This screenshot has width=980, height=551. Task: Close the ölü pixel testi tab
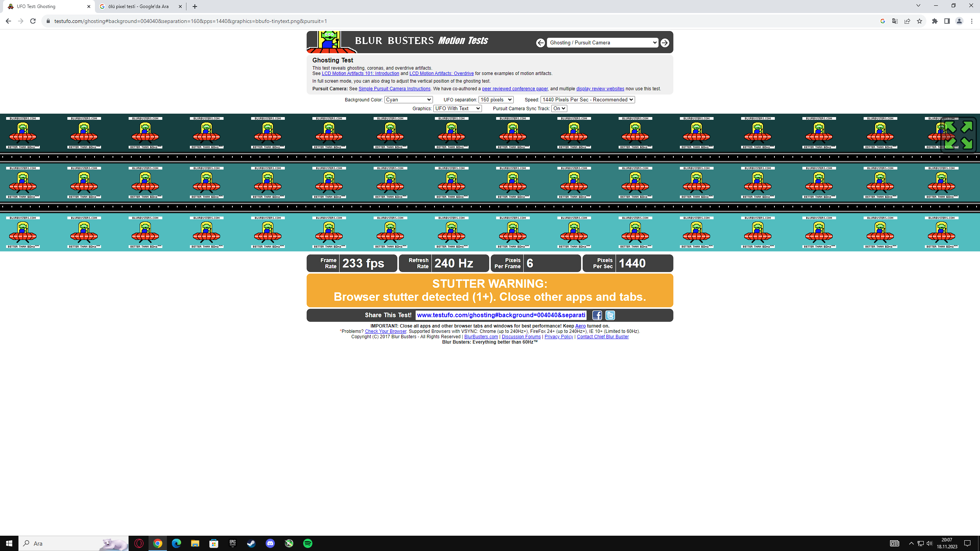(180, 7)
